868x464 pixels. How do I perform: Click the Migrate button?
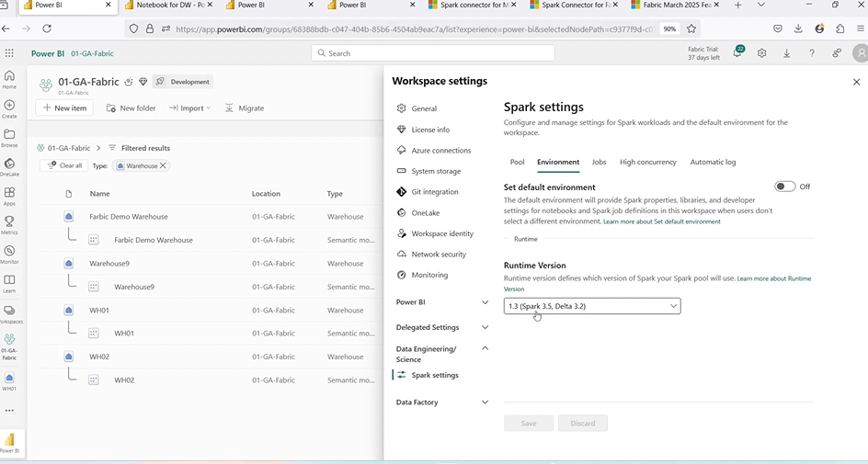point(245,108)
